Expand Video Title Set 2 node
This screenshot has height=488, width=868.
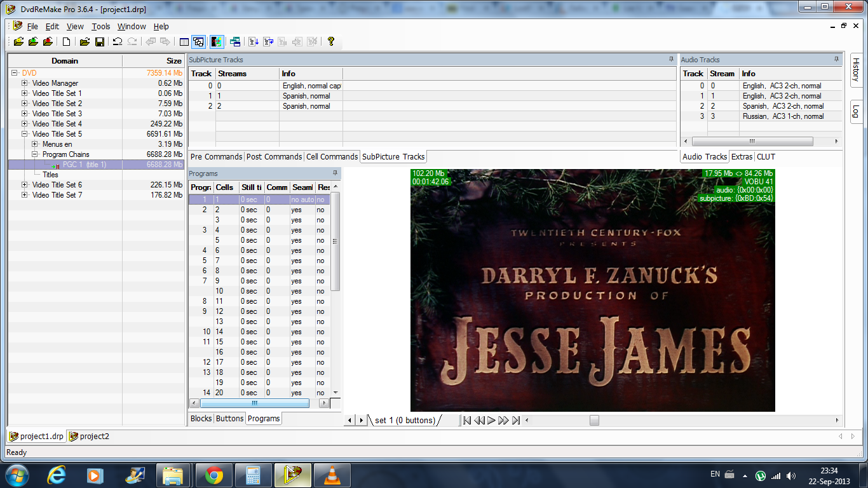(25, 104)
